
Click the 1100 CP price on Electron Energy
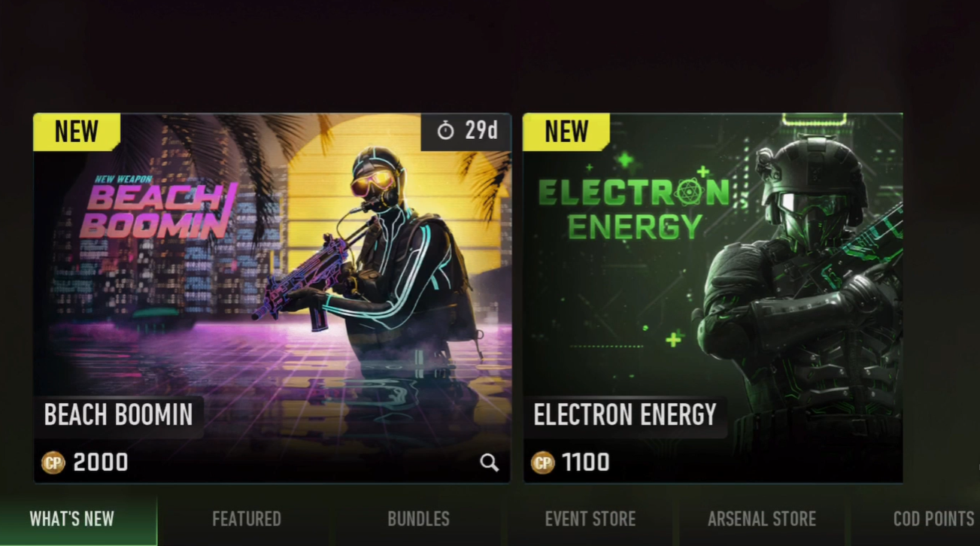pyautogui.click(x=586, y=463)
